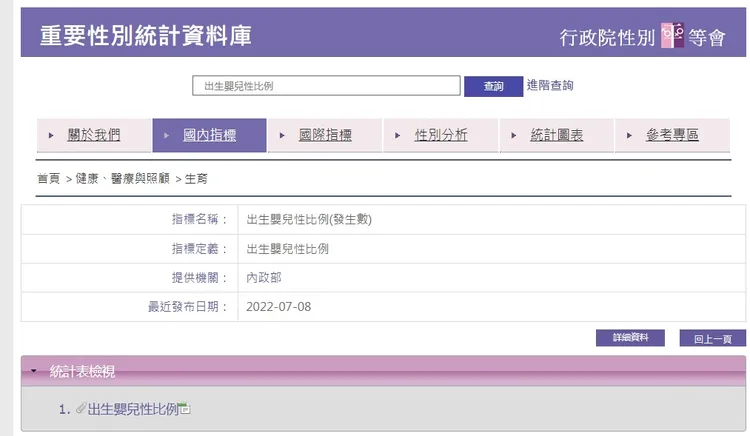The image size is (750, 436).
Task: Open the 性別分析 menu tab
Action: click(441, 135)
